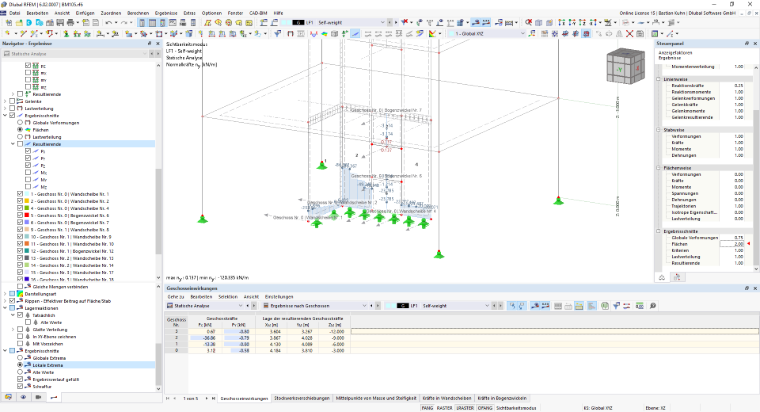Screen dimensions: 760x412
Task: Open Mittelpunkte von Masse und Steifigkeit tab
Action: [x=376, y=398]
